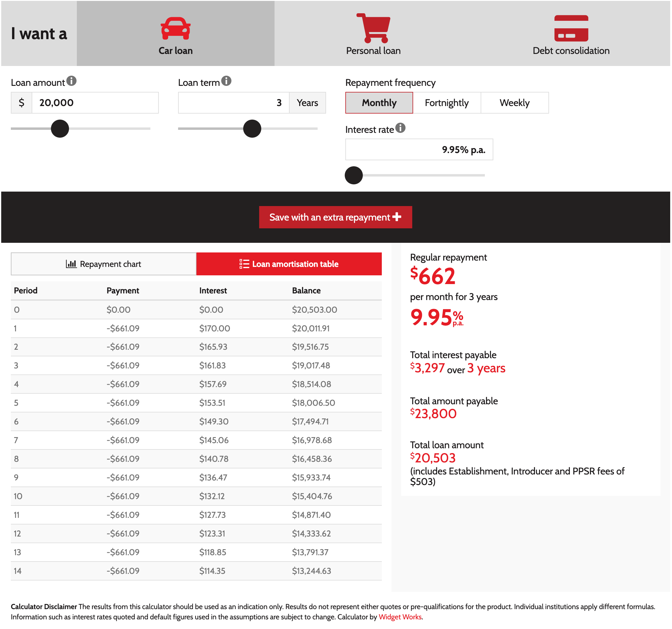
Task: Click the balance cell $16,978.68
Action: pyautogui.click(x=312, y=440)
